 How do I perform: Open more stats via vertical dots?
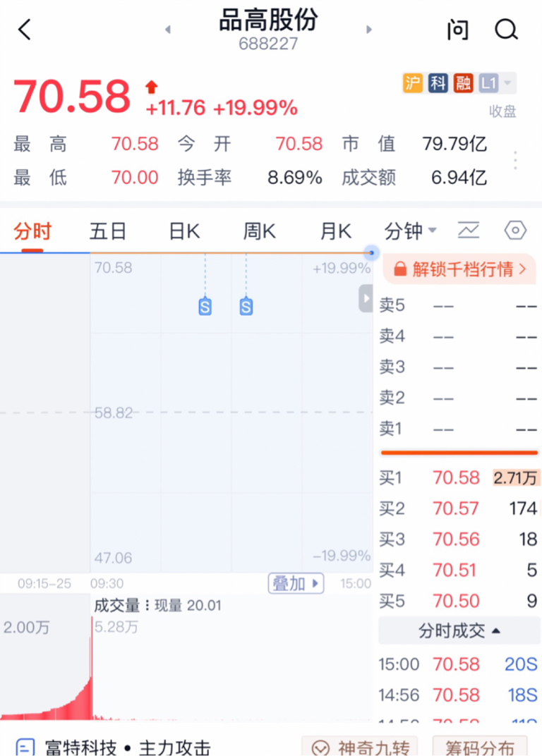point(515,160)
